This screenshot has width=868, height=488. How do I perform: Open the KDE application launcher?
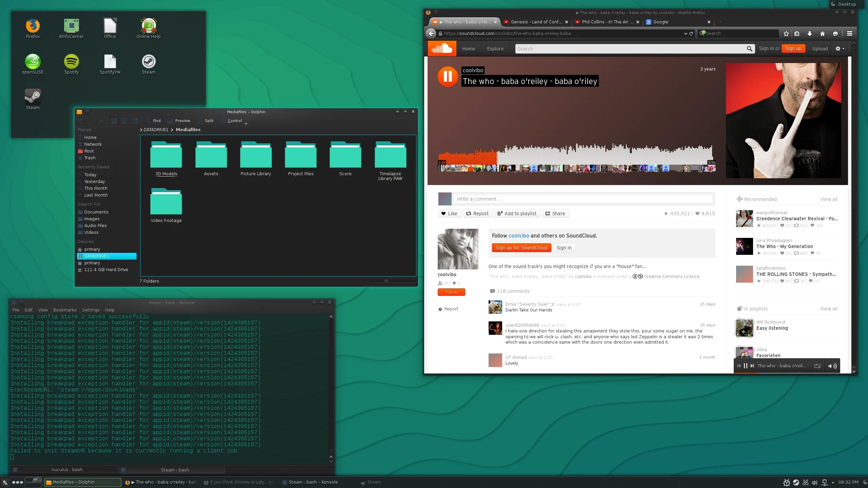(x=5, y=482)
